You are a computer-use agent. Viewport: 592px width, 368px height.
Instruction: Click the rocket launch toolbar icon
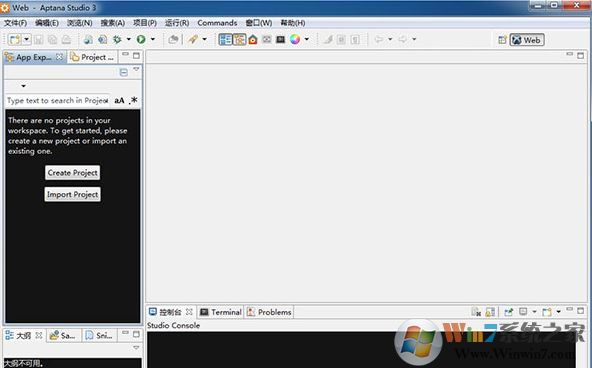coord(193,39)
